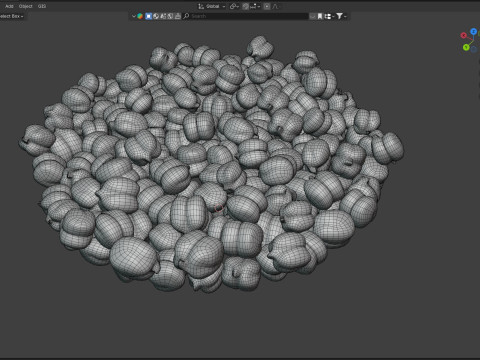The width and height of the screenshot is (480, 360).
Task: Open the Object menu
Action: click(25, 6)
